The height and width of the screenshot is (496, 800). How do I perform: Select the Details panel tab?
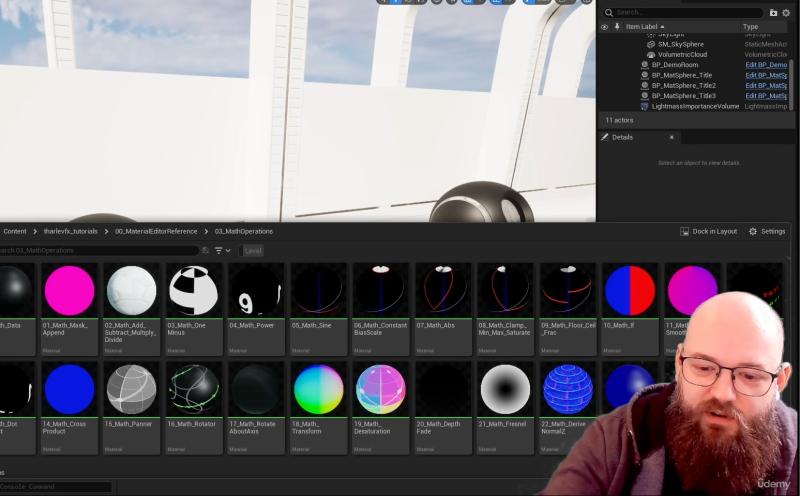pyautogui.click(x=622, y=137)
